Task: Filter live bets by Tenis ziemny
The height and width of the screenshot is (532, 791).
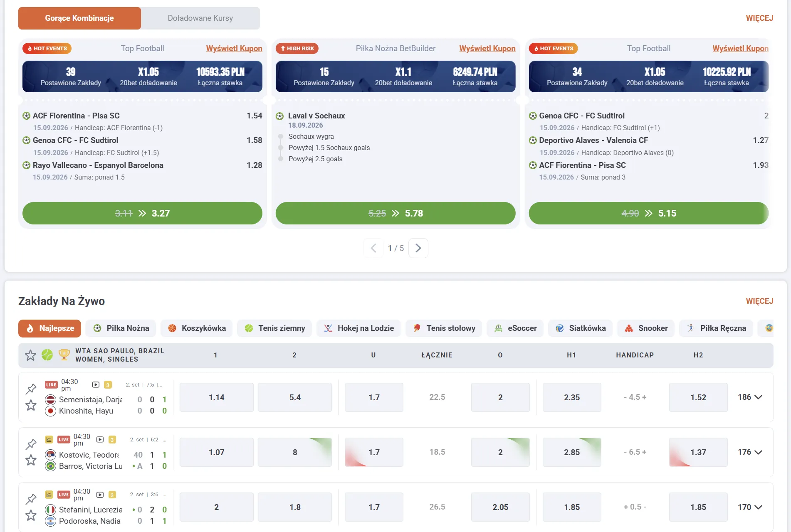Action: tap(274, 328)
